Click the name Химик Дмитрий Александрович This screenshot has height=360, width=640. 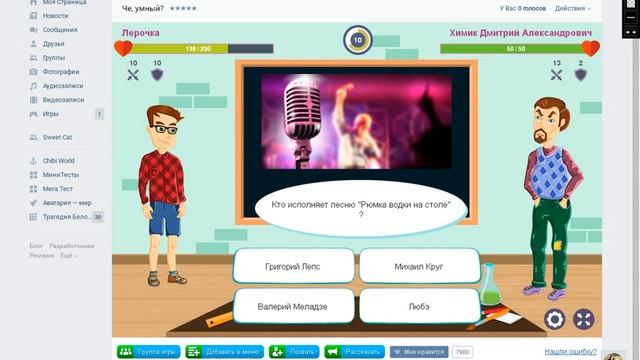[520, 33]
